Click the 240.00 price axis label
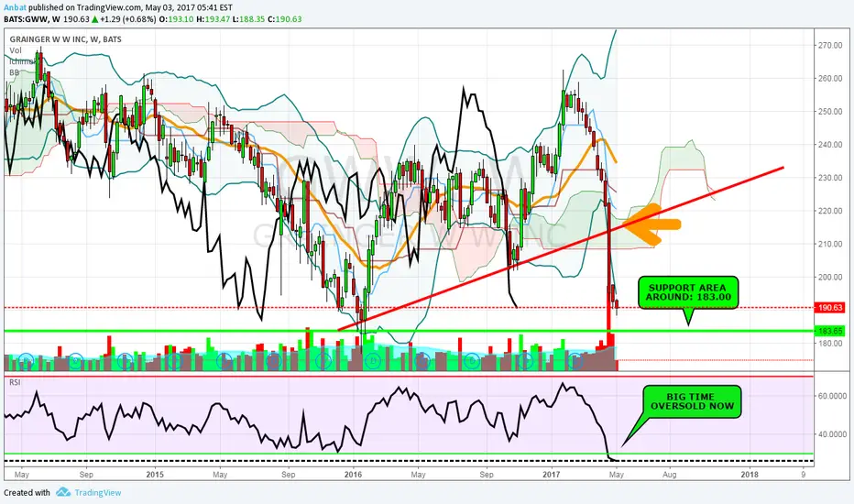Image resolution: width=854 pixels, height=504 pixels. point(830,145)
